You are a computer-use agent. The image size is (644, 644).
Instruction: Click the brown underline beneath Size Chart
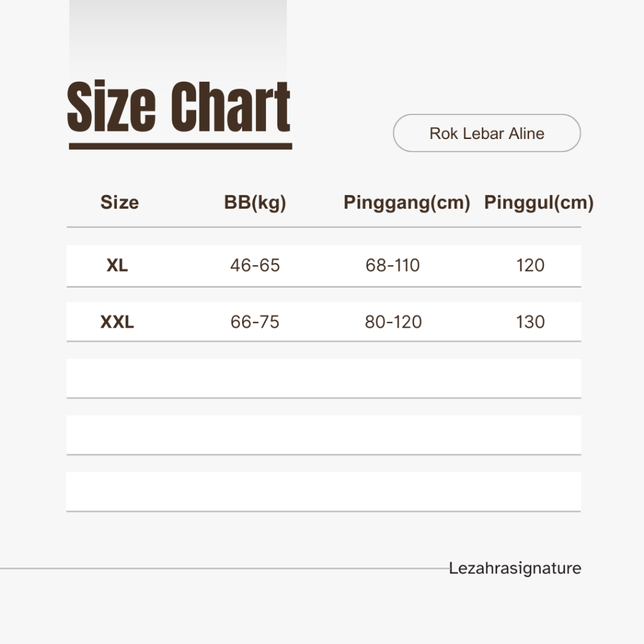click(x=180, y=146)
